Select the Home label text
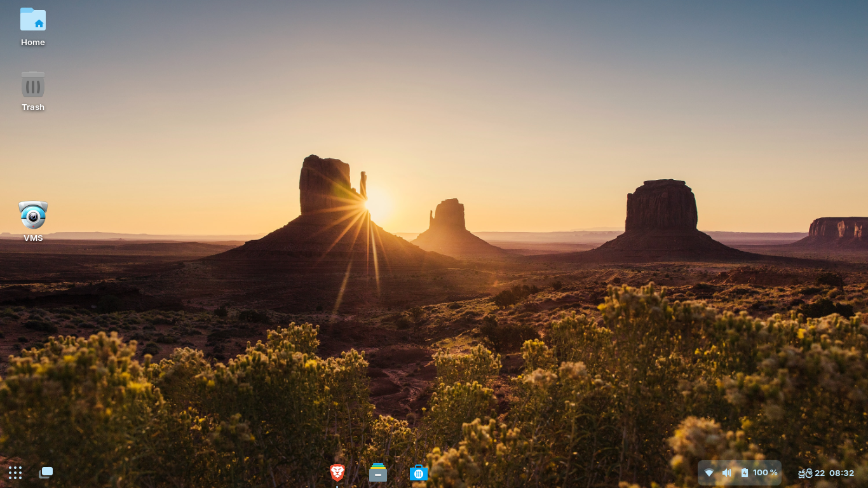The image size is (868, 488). pyautogui.click(x=33, y=43)
